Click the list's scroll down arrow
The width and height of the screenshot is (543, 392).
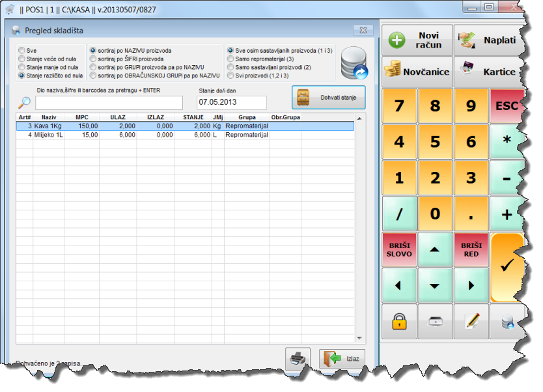[x=359, y=338]
